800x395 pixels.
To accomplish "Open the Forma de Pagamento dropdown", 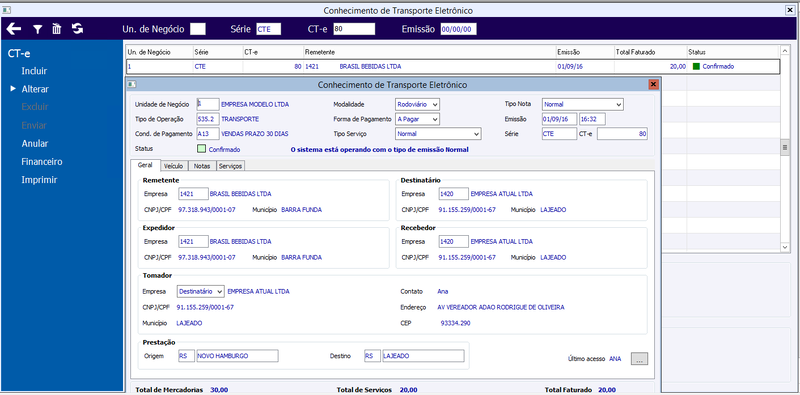I will tap(417, 119).
